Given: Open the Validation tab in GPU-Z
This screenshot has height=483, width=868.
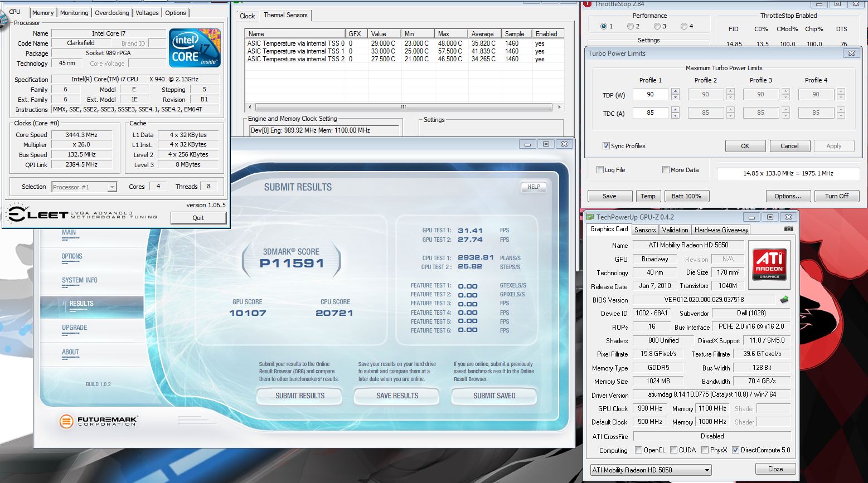Looking at the screenshot, I should [675, 230].
